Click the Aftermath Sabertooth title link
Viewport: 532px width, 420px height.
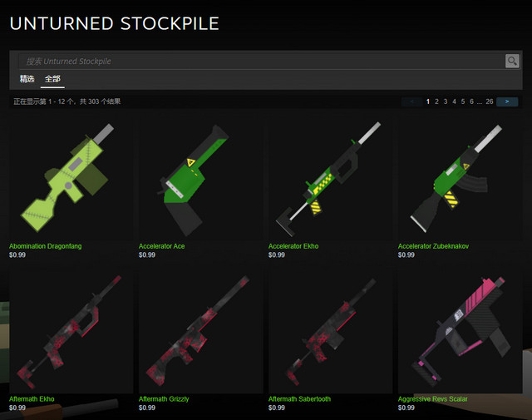[299, 399]
